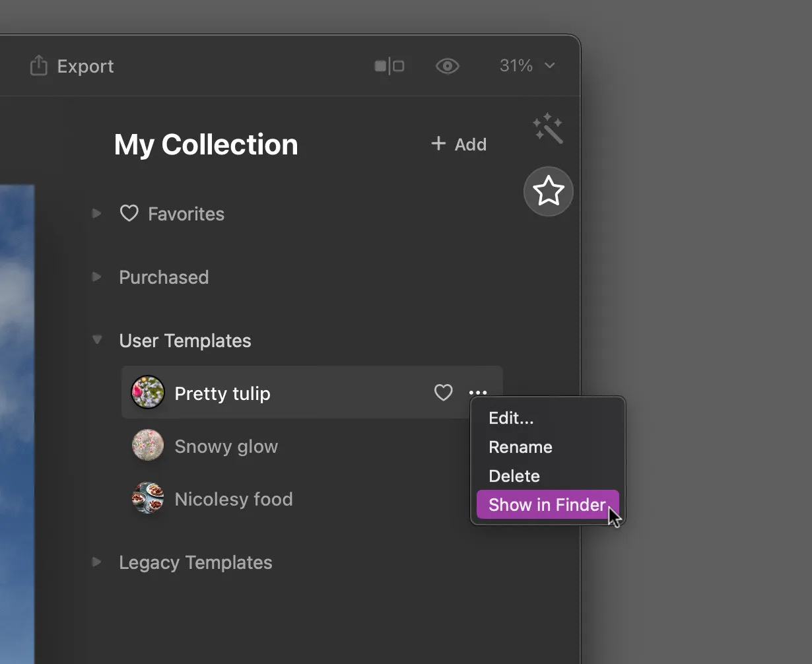Expand the Legacy Templates section triangle
This screenshot has height=664, width=812.
97,562
